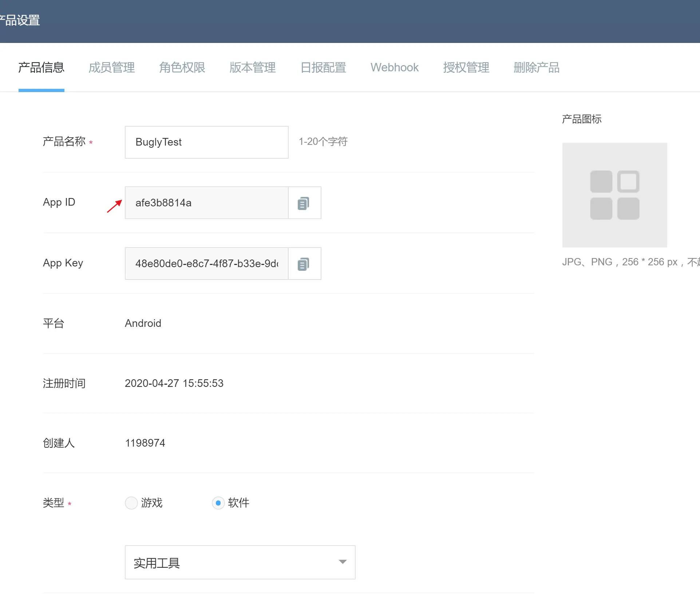Click the 产品名称 input containing BuglyTest
The width and height of the screenshot is (700, 602).
[206, 142]
